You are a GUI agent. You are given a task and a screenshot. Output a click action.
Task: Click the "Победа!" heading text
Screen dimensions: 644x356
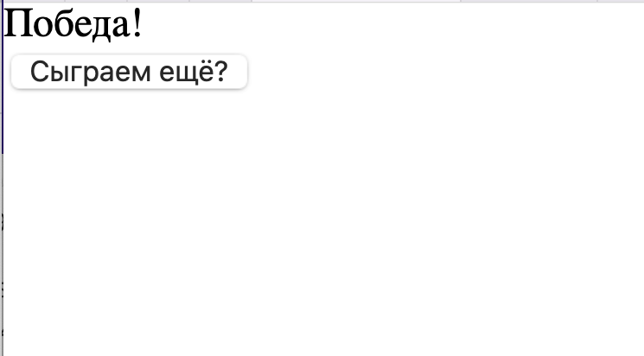[x=73, y=25]
